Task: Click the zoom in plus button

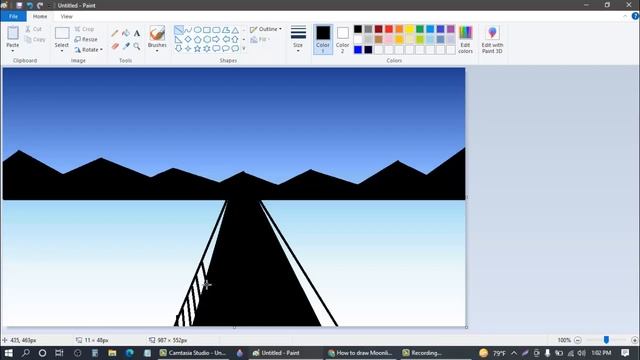Action: point(634,340)
